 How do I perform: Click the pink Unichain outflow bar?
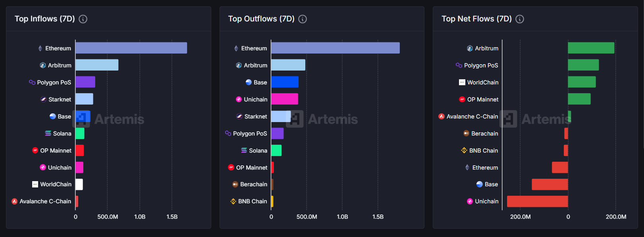(x=285, y=99)
